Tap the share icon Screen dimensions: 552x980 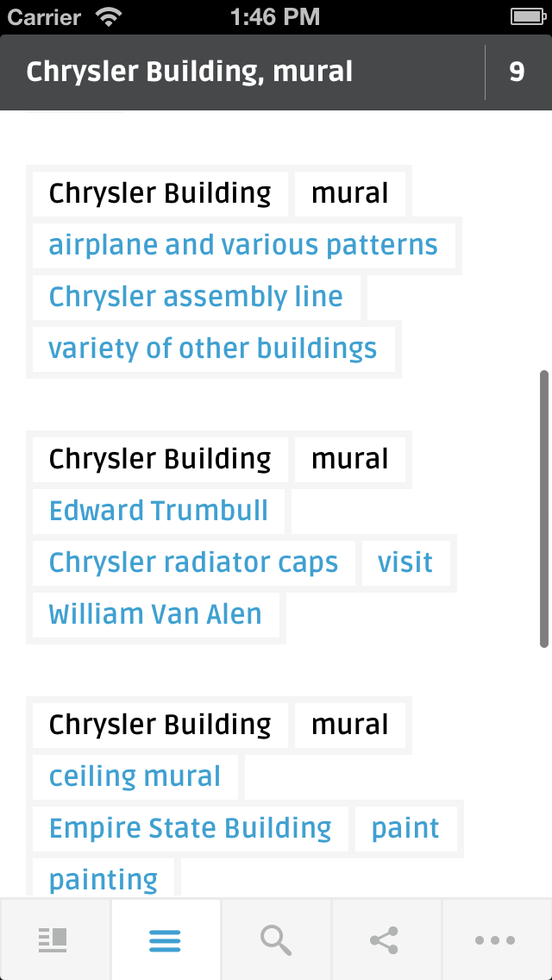tap(384, 940)
